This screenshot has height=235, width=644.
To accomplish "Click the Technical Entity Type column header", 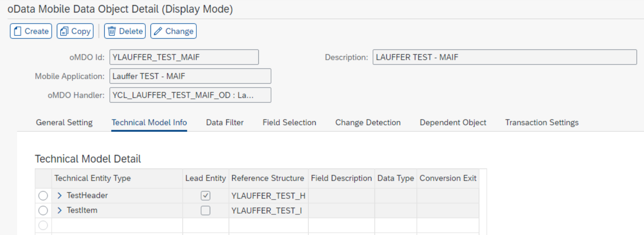I will [92, 178].
